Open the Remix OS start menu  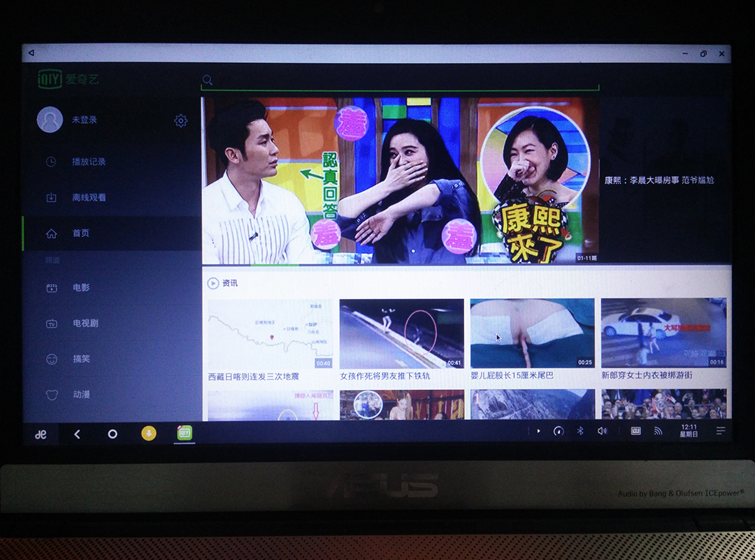pyautogui.click(x=41, y=434)
